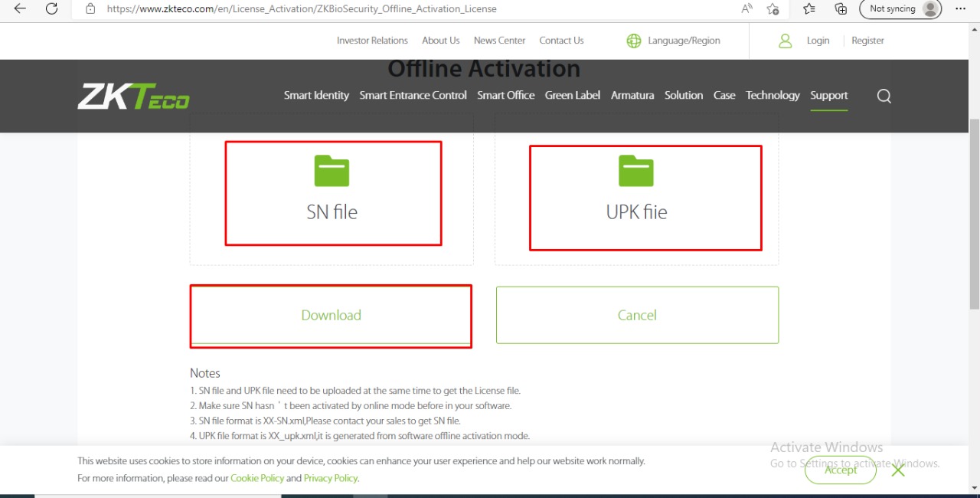The width and height of the screenshot is (980, 498).
Task: Accept the cookies
Action: click(x=840, y=470)
